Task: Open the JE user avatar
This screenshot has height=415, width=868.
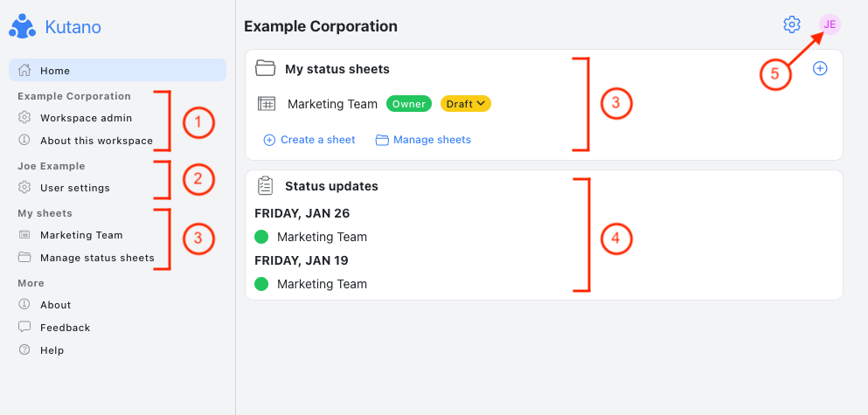Action: click(830, 24)
